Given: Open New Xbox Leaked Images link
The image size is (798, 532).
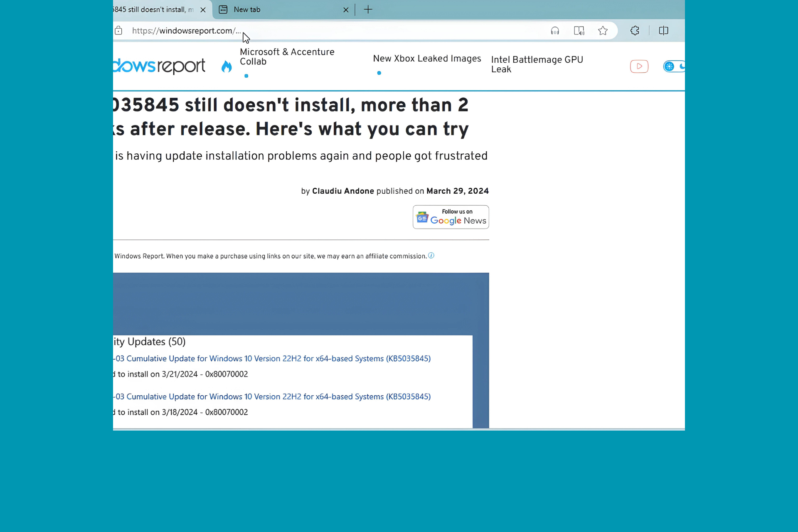Looking at the screenshot, I should [427, 59].
